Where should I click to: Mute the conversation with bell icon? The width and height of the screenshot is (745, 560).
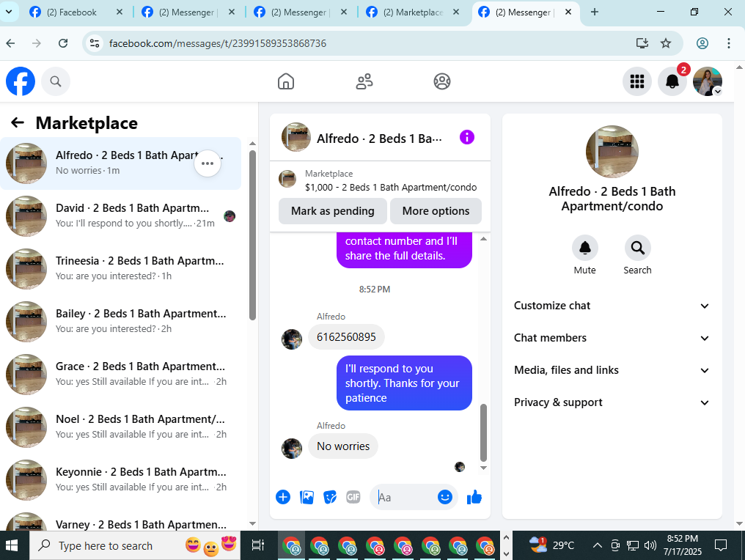(585, 248)
